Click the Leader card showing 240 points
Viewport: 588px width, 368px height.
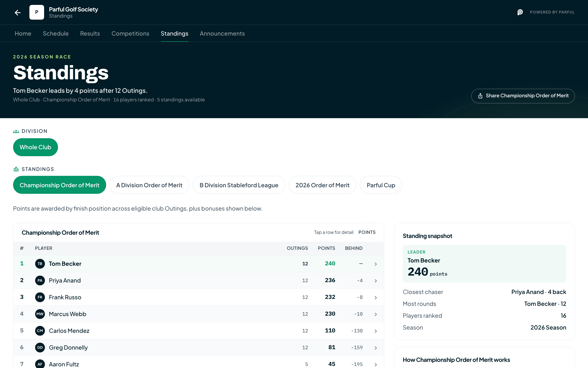[484, 264]
